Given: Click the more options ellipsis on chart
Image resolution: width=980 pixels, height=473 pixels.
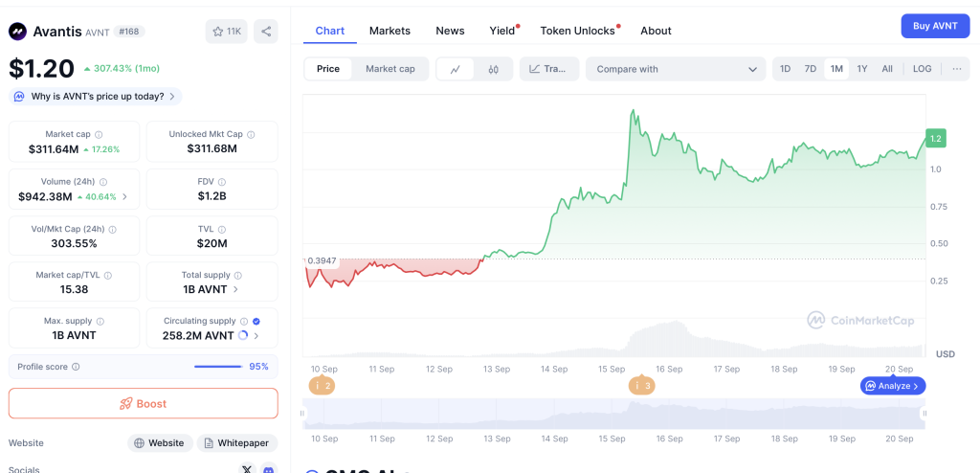Looking at the screenshot, I should (956, 69).
